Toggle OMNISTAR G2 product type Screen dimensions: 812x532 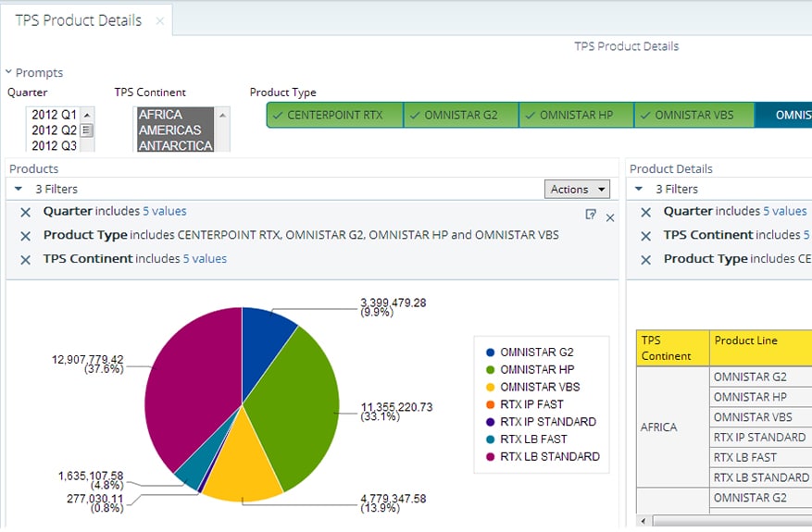click(461, 115)
